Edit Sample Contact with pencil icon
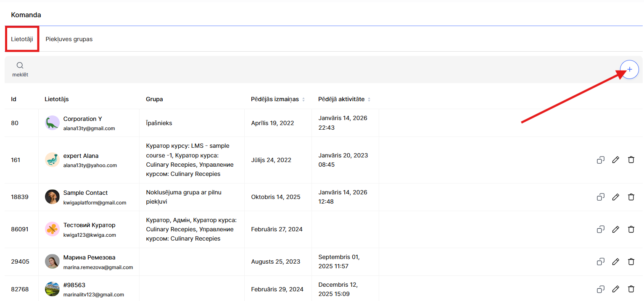Image resolution: width=644 pixels, height=301 pixels. pyautogui.click(x=615, y=197)
